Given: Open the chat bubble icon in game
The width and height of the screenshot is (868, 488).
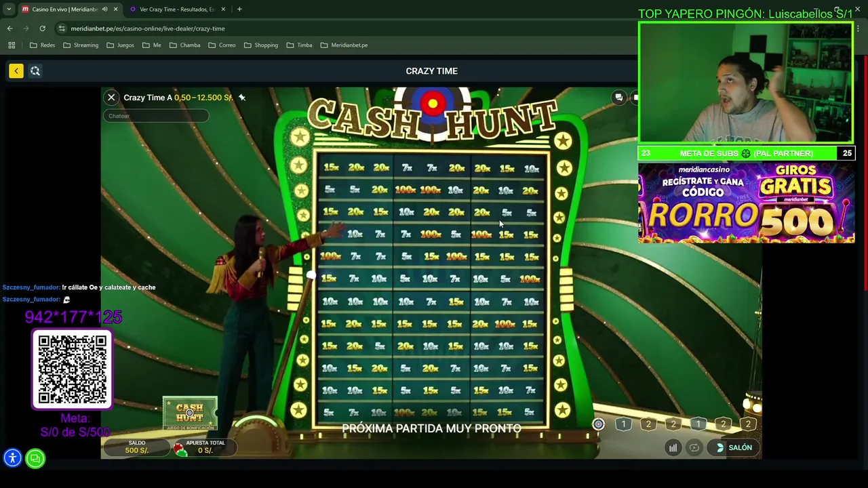Looking at the screenshot, I should click(618, 98).
